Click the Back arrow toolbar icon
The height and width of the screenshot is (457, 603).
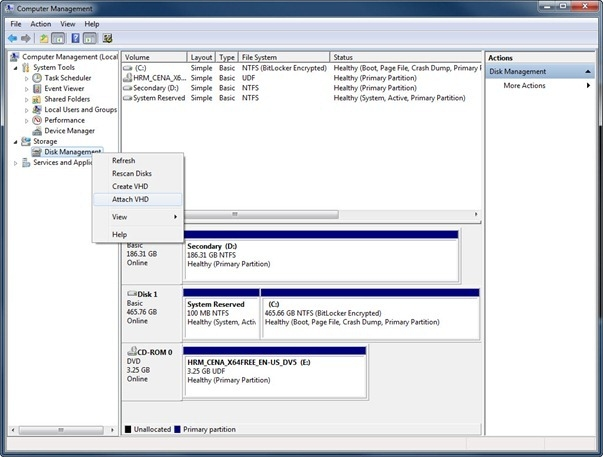[x=12, y=38]
